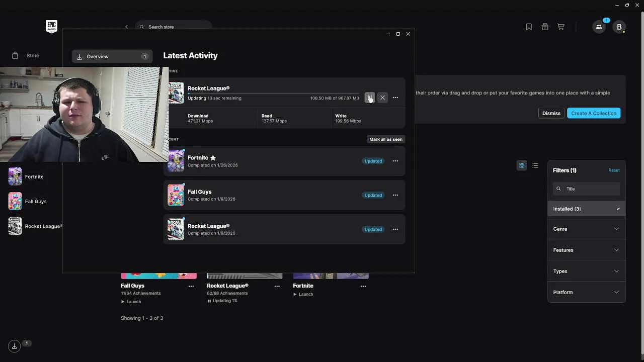The image size is (644, 362).
Task: Click the Fortnite favorite star icon
Action: 213,158
